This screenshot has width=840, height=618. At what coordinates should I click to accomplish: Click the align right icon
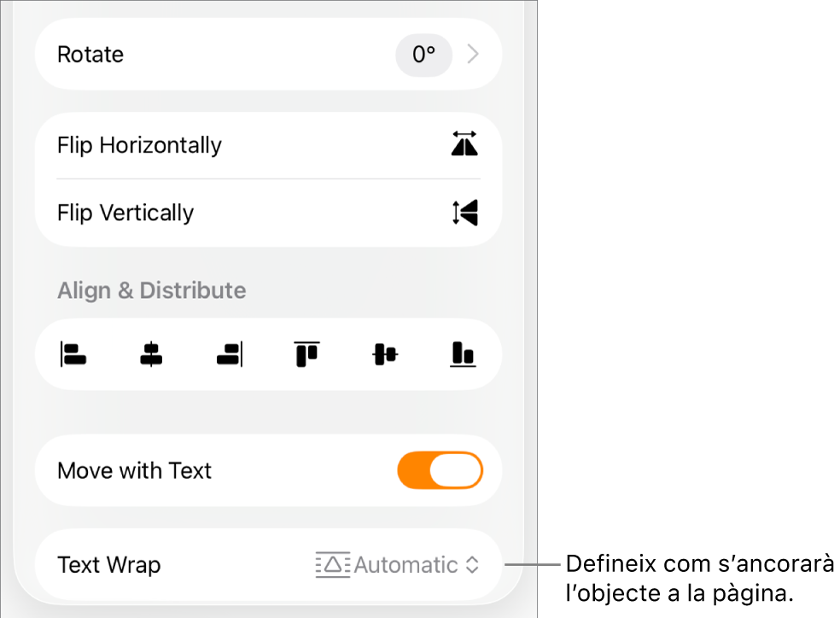(230, 354)
